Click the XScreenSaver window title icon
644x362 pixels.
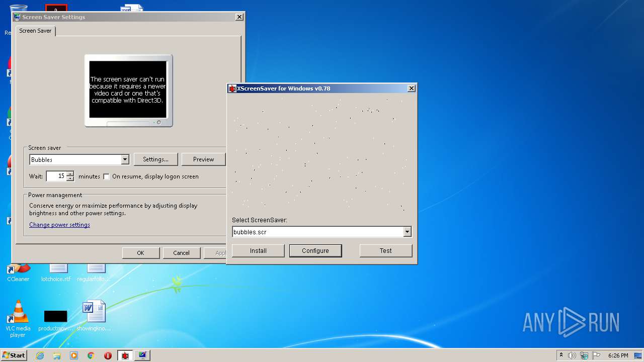(232, 88)
